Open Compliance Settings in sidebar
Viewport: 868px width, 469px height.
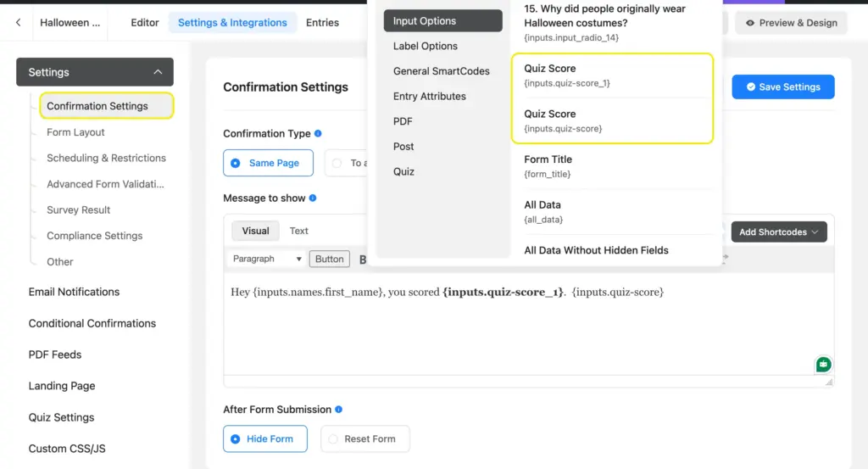pos(94,235)
